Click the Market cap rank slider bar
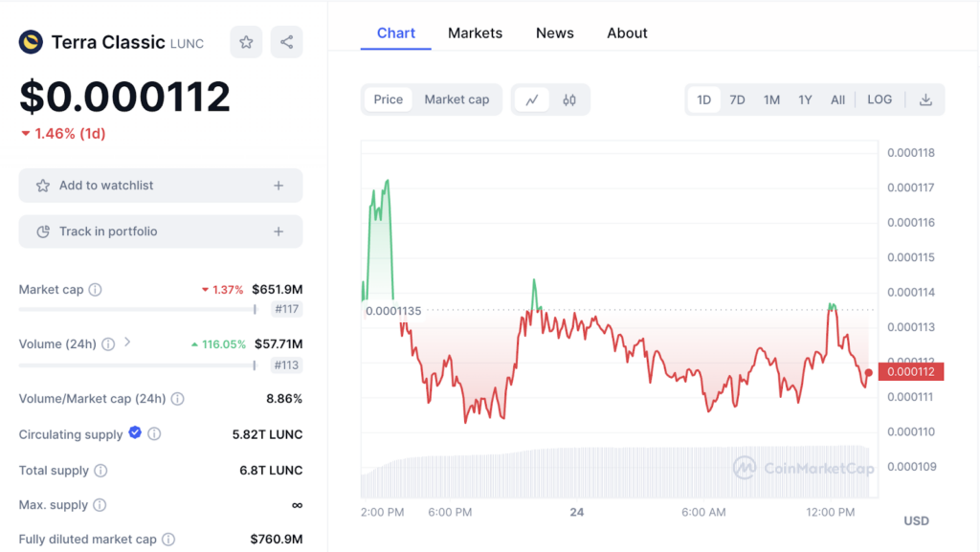This screenshot has width=980, height=552. click(x=137, y=309)
